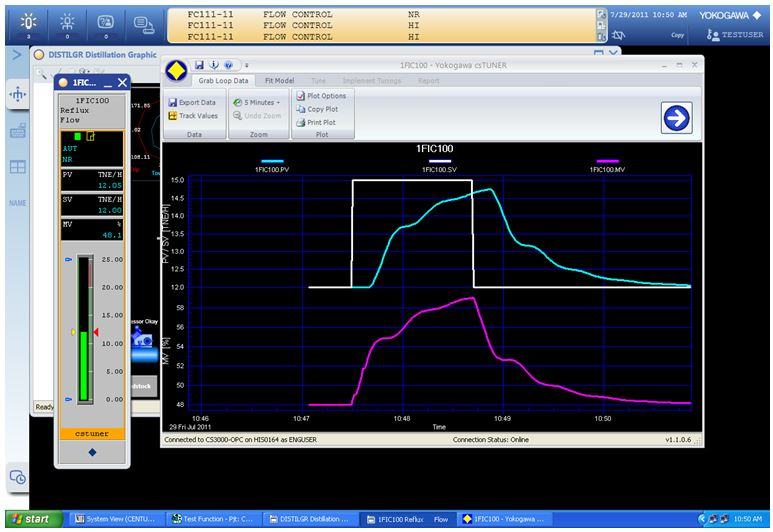Click the TESTUSER user key icon
Viewport: 773px width, 532px height.
coord(712,35)
